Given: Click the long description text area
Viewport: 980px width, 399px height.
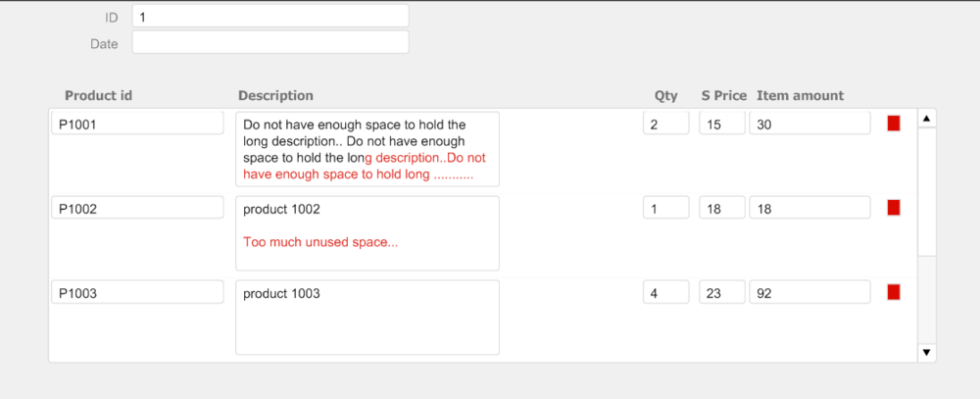Looking at the screenshot, I should click(367, 149).
